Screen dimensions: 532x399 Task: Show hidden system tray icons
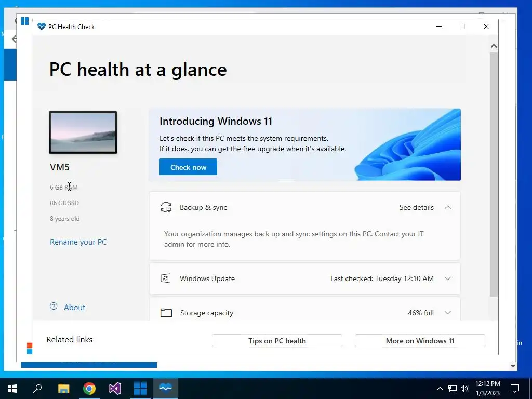pyautogui.click(x=440, y=389)
